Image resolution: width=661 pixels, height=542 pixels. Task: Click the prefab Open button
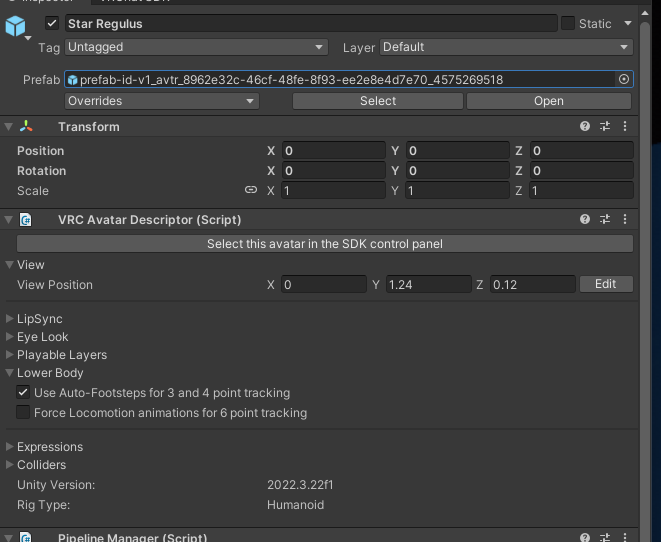(548, 101)
